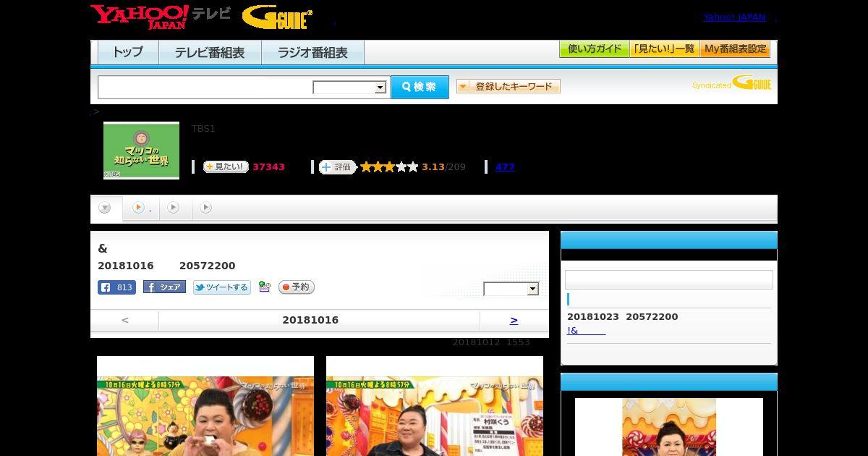Click the sidebar input box

(669, 280)
